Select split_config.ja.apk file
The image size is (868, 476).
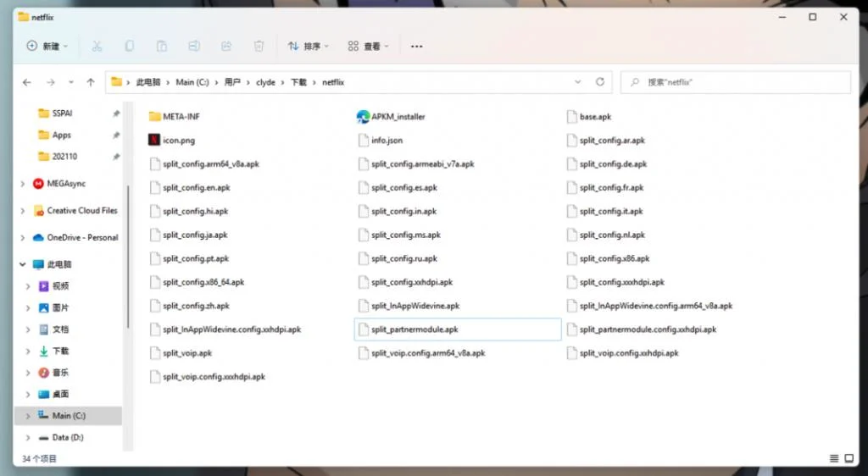click(189, 235)
